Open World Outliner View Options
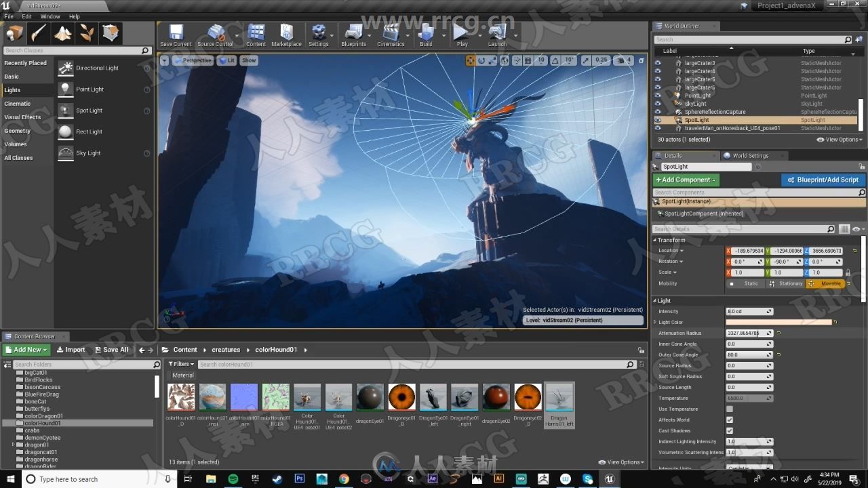 840,140
